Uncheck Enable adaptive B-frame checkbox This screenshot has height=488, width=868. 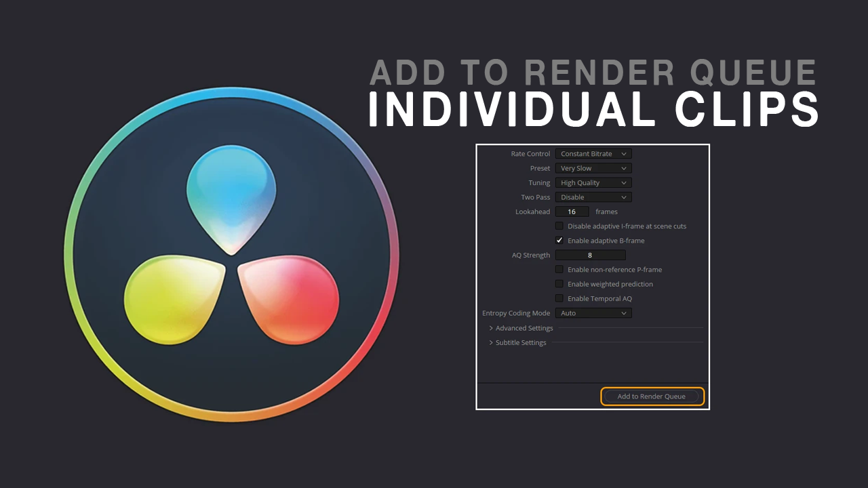(559, 241)
